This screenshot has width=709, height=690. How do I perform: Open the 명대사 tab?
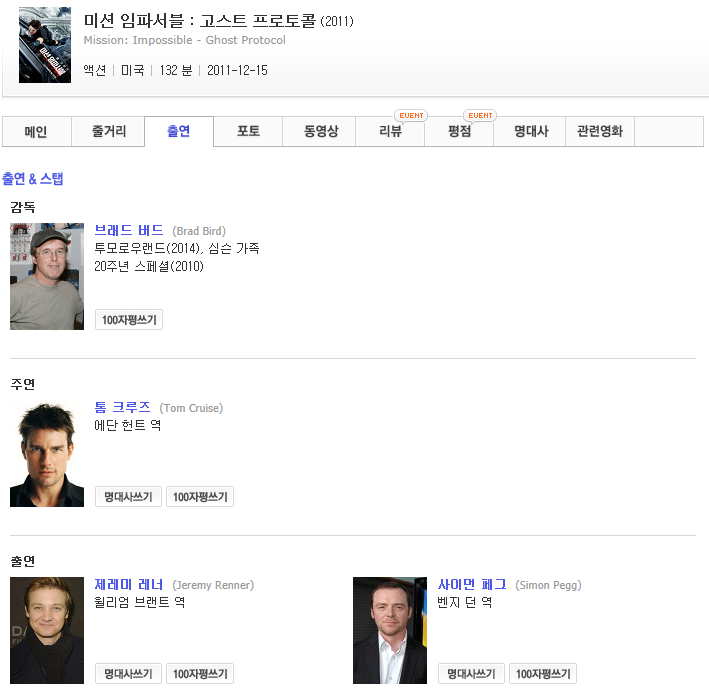point(530,132)
